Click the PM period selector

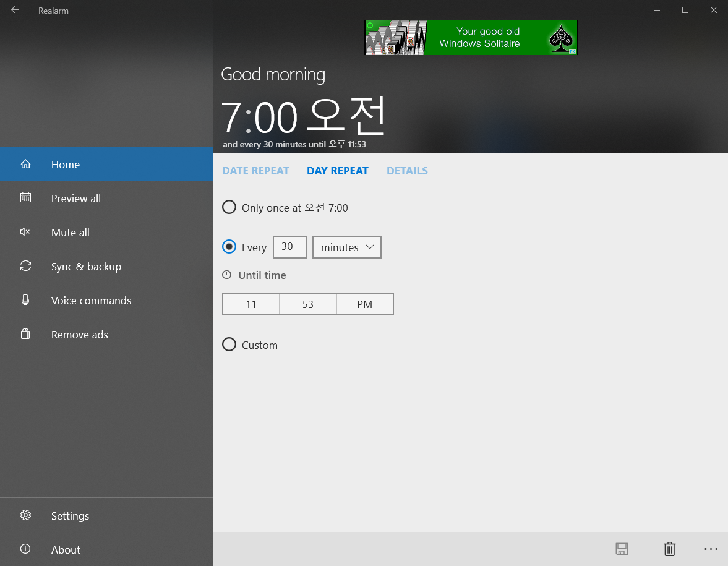point(365,304)
